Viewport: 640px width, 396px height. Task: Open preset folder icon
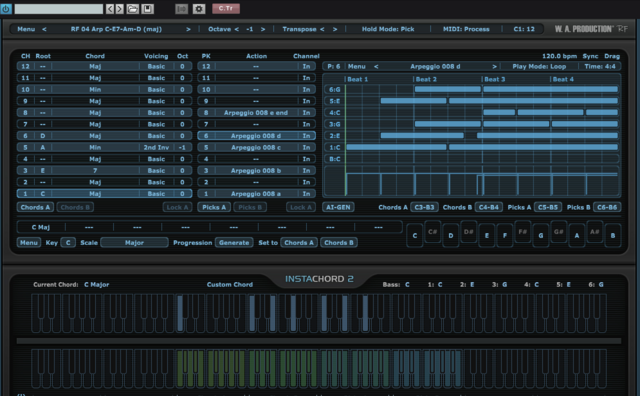coord(133,9)
